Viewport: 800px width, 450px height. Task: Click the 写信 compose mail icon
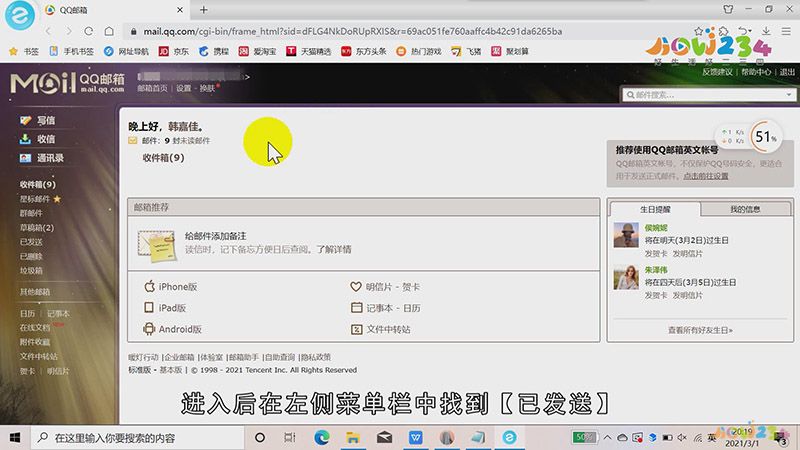(26, 120)
